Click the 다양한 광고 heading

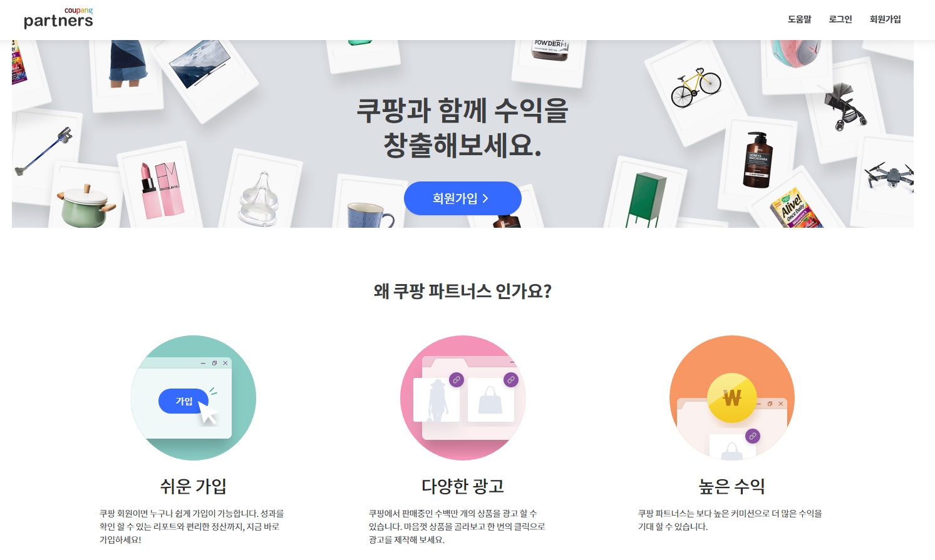(463, 486)
